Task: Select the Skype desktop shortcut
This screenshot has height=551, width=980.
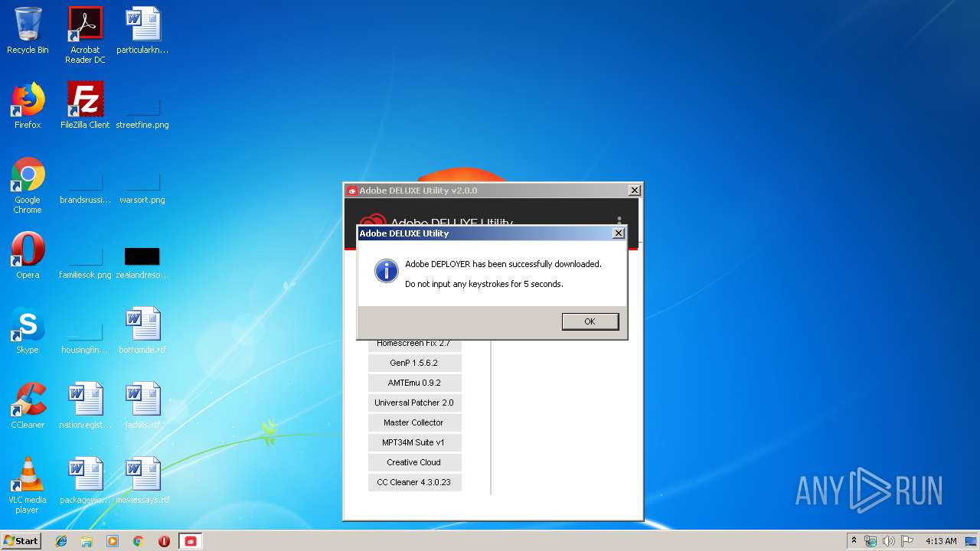Action: pos(28,331)
